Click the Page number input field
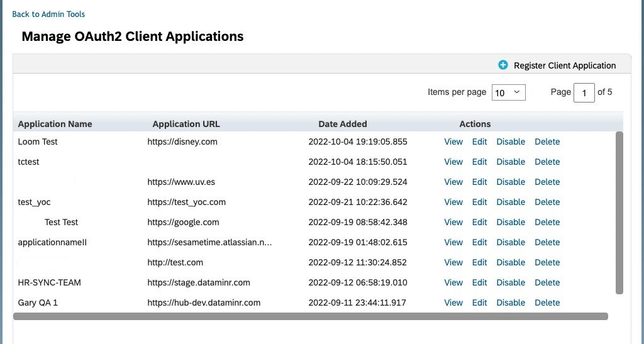 [x=584, y=93]
